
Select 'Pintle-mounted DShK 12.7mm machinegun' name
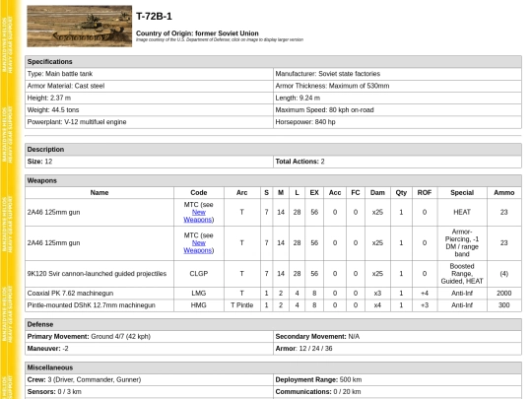tap(100, 305)
